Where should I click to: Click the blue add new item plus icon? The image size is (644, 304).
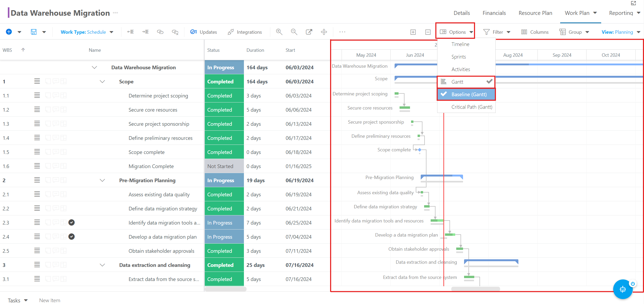(9, 32)
